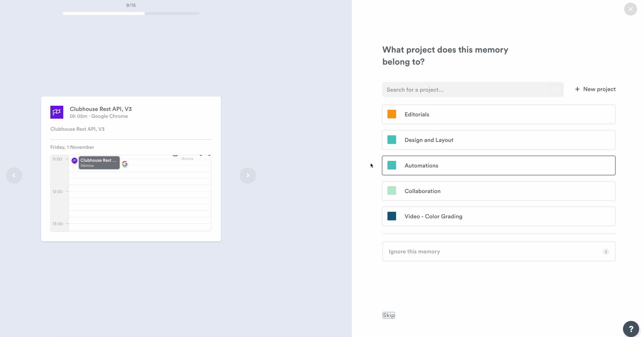This screenshot has width=644, height=337.
Task: Choose the Automations project
Action: pos(498,165)
